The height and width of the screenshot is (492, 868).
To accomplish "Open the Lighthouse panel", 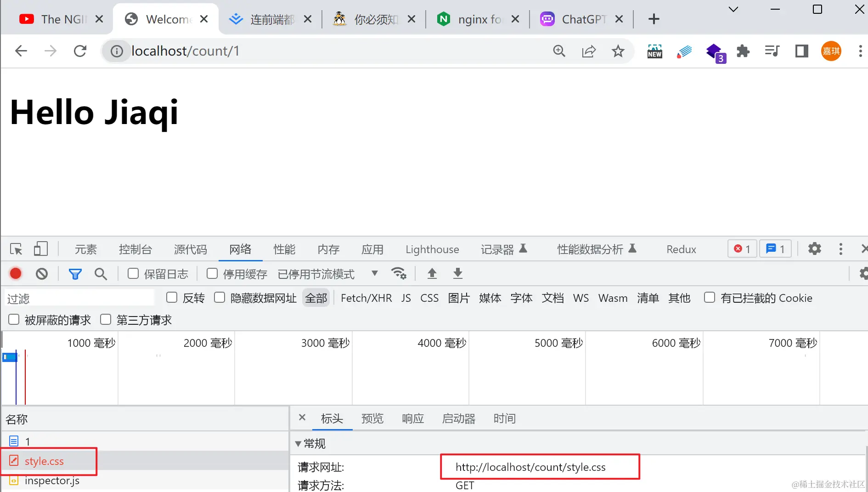I will 432,249.
